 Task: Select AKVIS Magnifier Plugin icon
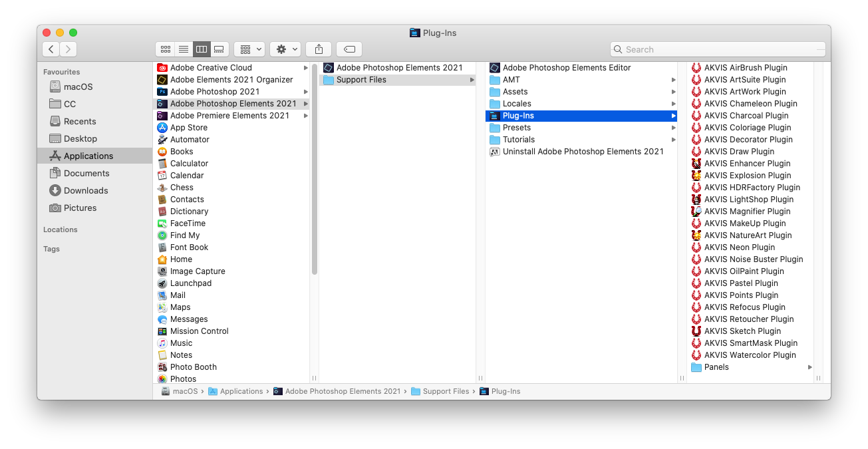696,212
